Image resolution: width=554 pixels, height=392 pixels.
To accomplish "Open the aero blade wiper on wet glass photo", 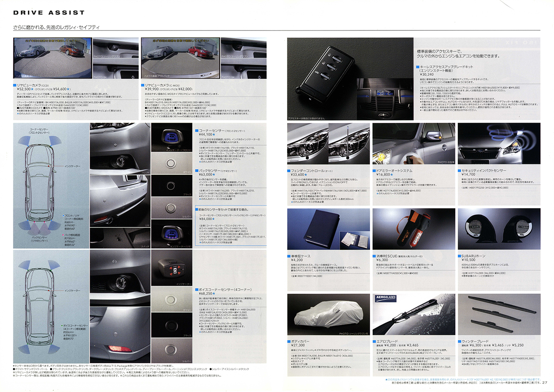I will coord(414,315).
